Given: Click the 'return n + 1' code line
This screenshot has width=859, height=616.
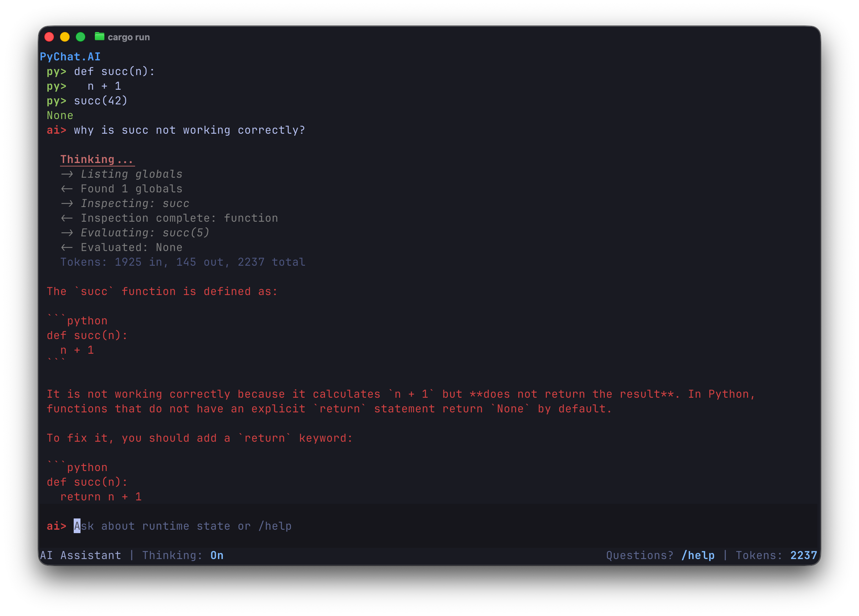Looking at the screenshot, I should coord(101,497).
